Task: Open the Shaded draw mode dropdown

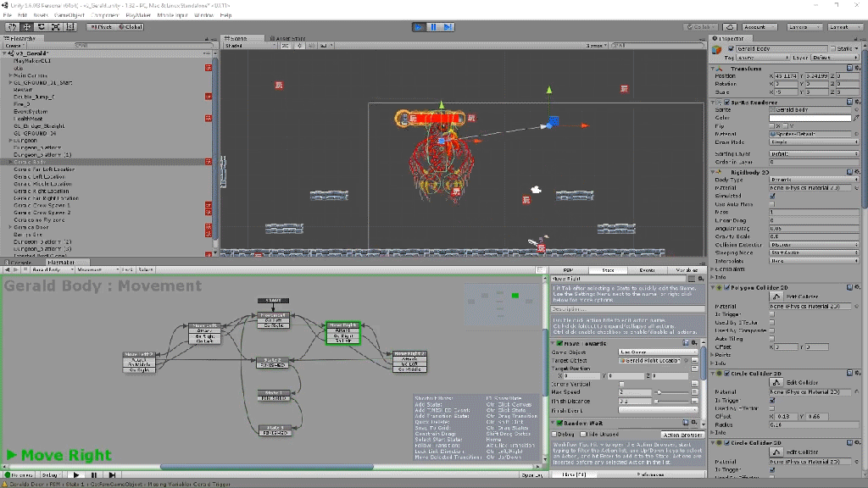Action: coord(250,46)
